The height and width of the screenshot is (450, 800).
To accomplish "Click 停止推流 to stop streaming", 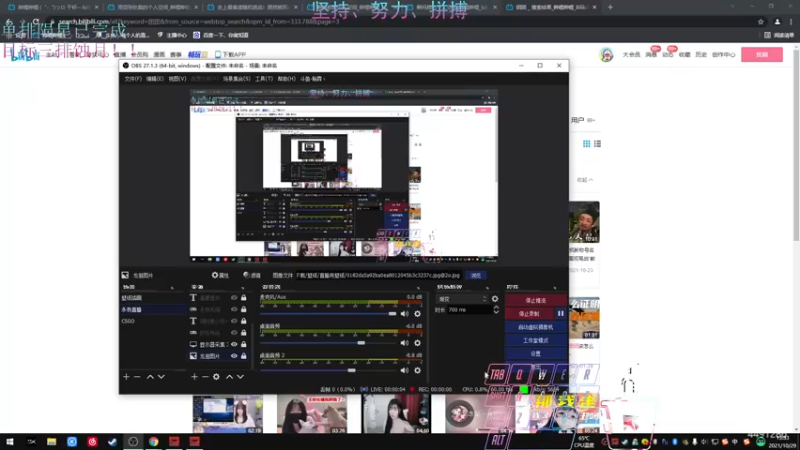I will tap(535, 301).
